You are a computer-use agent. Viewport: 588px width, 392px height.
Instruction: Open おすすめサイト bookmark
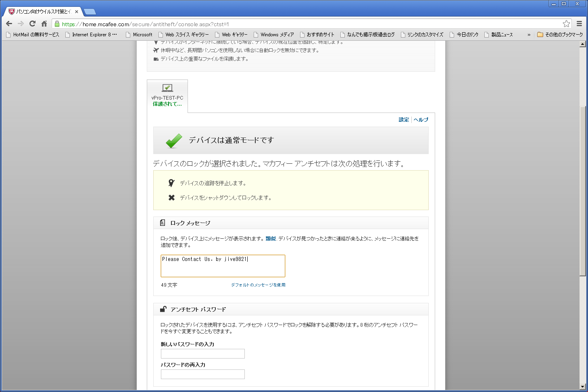317,35
